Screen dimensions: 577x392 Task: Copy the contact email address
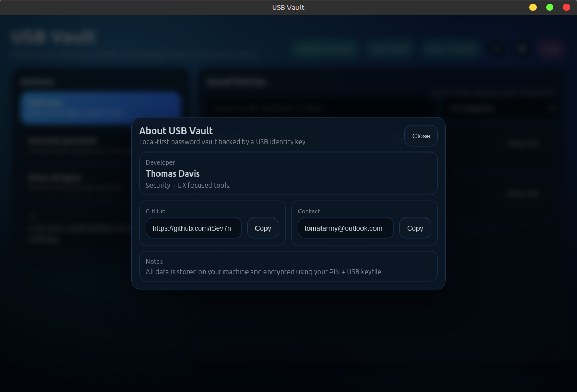pos(415,228)
